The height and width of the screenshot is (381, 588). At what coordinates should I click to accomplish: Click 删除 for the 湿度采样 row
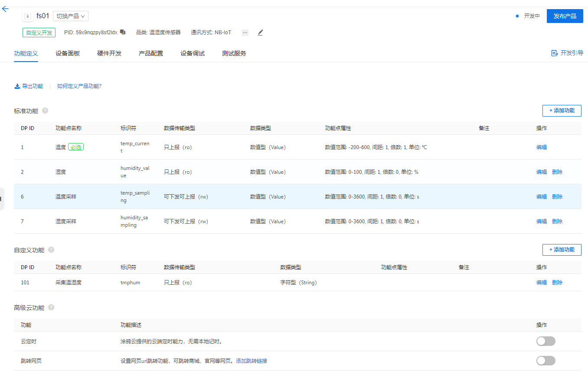pyautogui.click(x=557, y=221)
